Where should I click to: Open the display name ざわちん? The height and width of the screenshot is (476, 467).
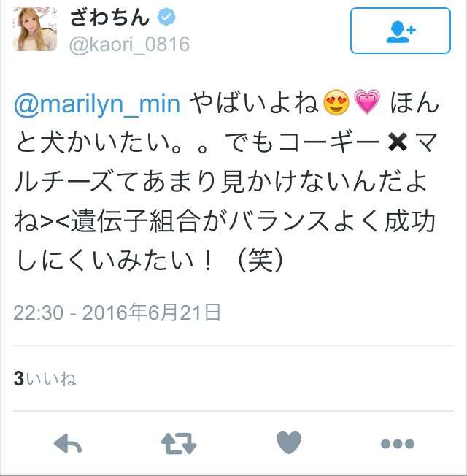click(x=110, y=18)
